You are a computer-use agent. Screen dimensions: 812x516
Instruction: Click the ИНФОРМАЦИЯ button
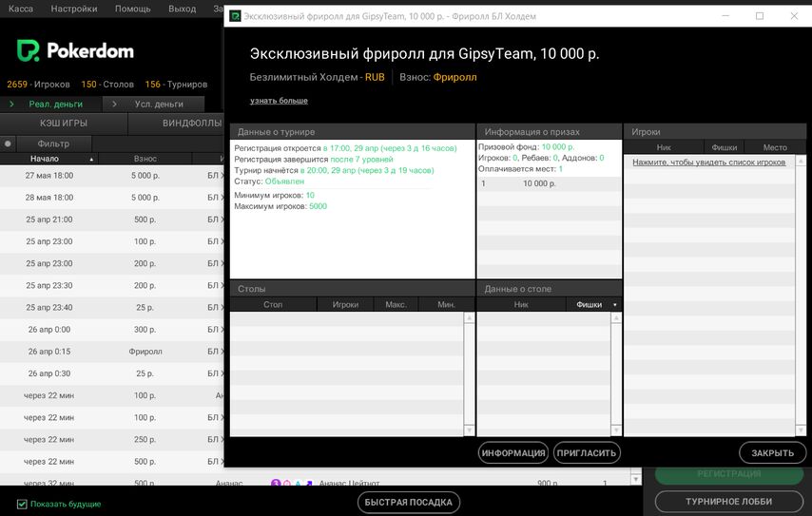coord(513,453)
